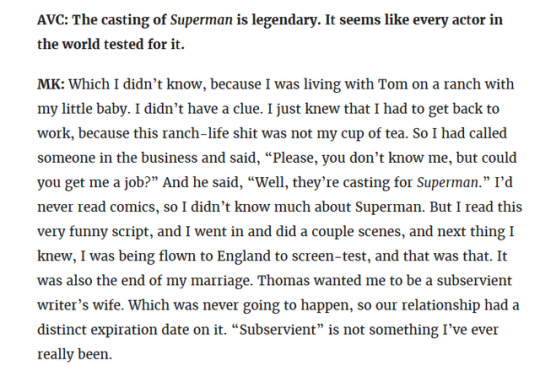Click the italic "Superman" in the bold question
The height and width of the screenshot is (382, 540).
tap(201, 21)
